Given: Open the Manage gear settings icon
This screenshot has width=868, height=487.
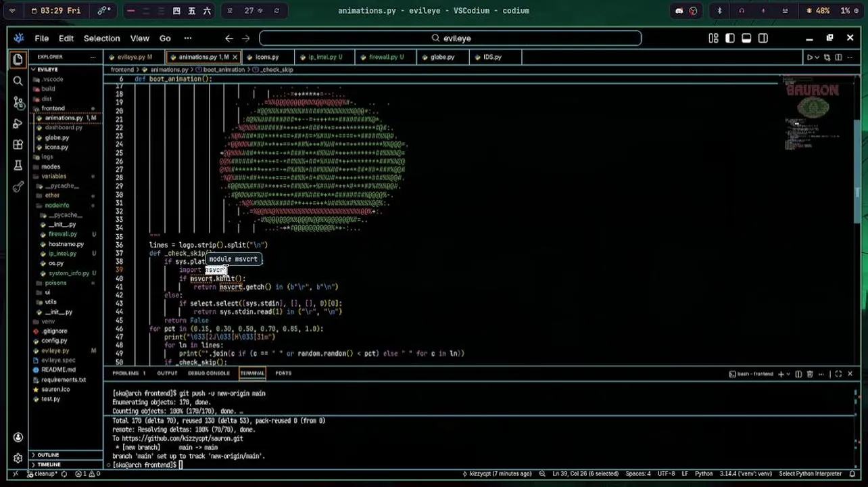Looking at the screenshot, I should pos(18,458).
